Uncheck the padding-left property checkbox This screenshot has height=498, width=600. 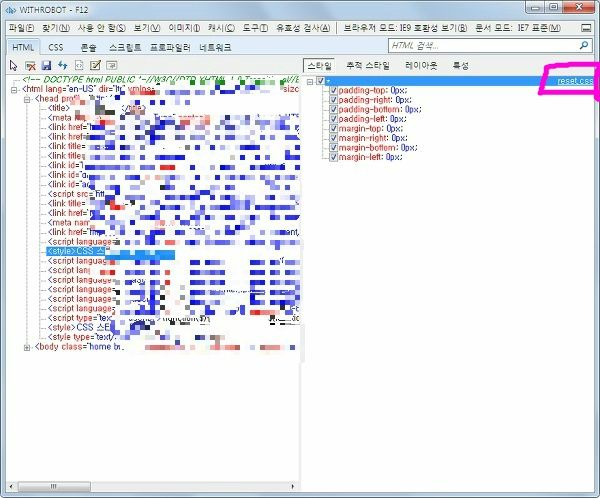(x=333, y=119)
